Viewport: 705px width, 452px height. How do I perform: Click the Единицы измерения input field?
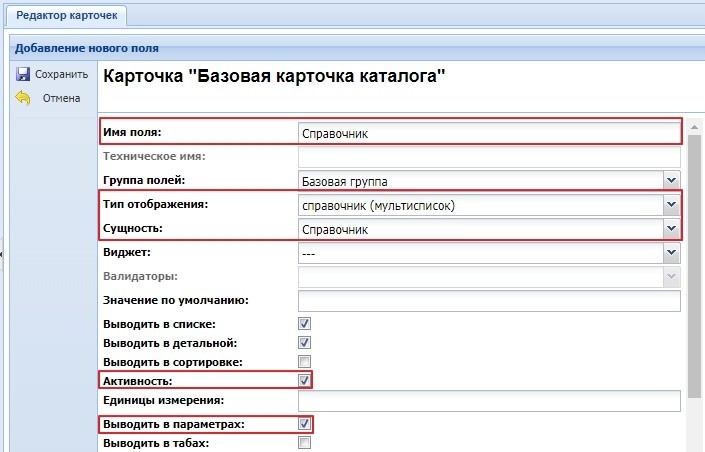point(488,402)
